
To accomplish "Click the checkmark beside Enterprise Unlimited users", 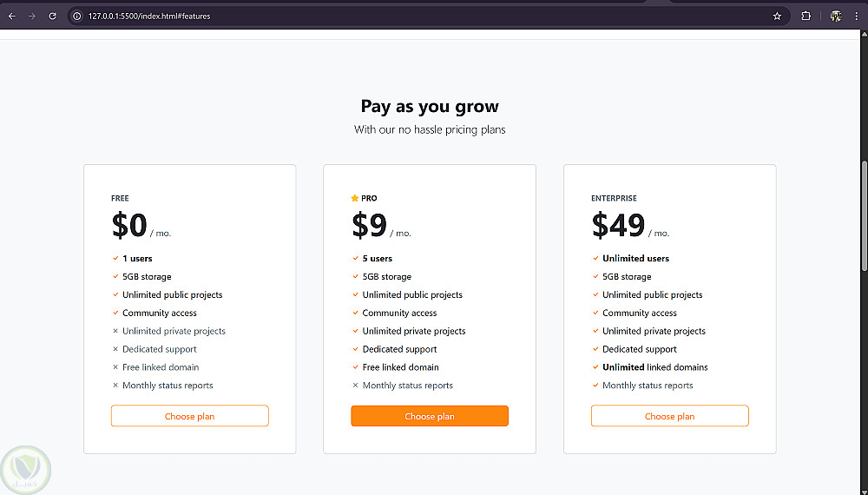I will 595,258.
